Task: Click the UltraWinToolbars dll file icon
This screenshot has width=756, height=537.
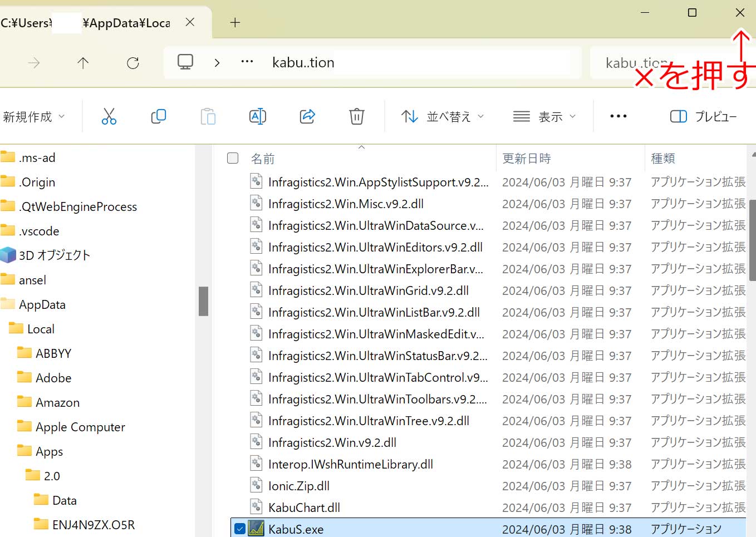Action: tap(256, 398)
